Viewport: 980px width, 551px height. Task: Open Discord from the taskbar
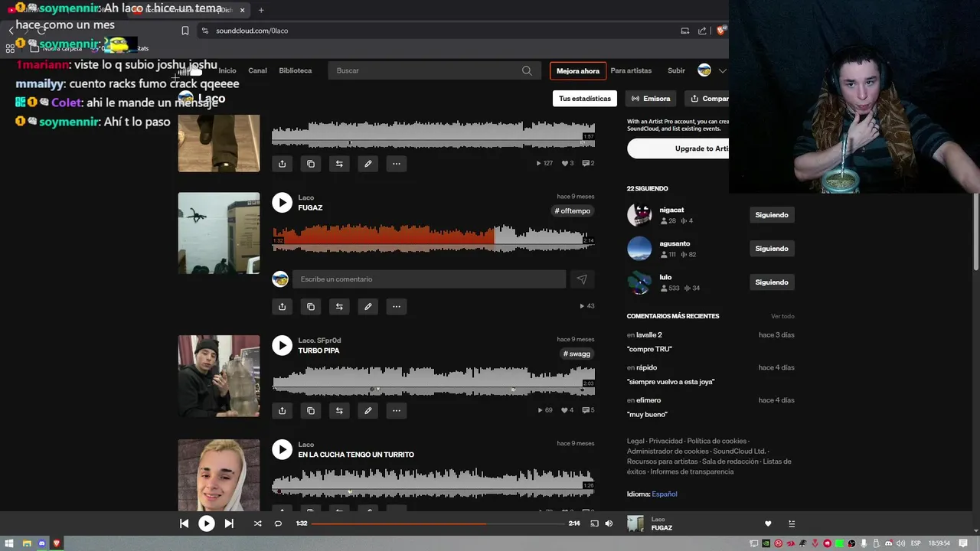42,543
